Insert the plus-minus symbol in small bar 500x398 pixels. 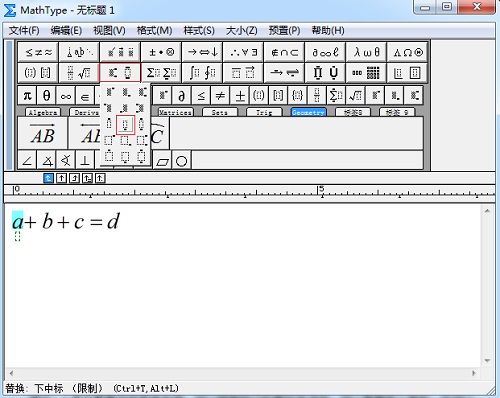[240, 96]
